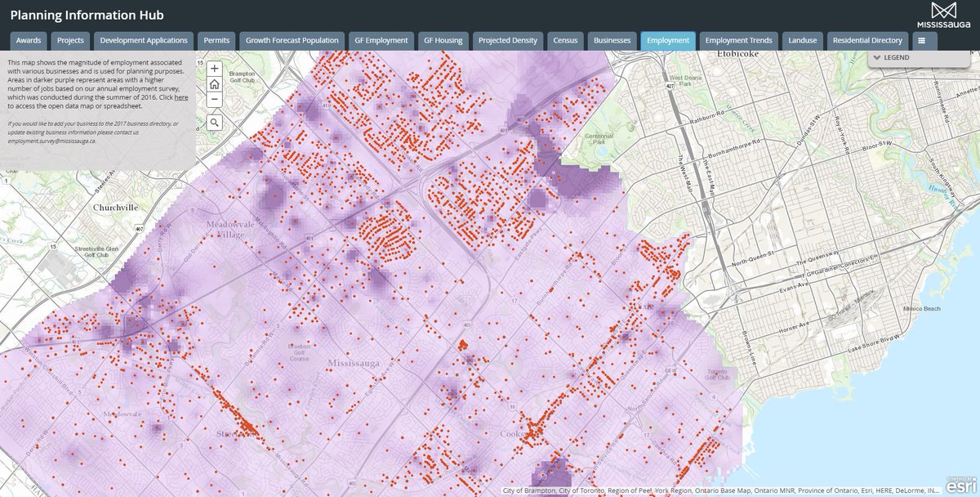
Task: Open the Projected Density tab
Action: 508,40
